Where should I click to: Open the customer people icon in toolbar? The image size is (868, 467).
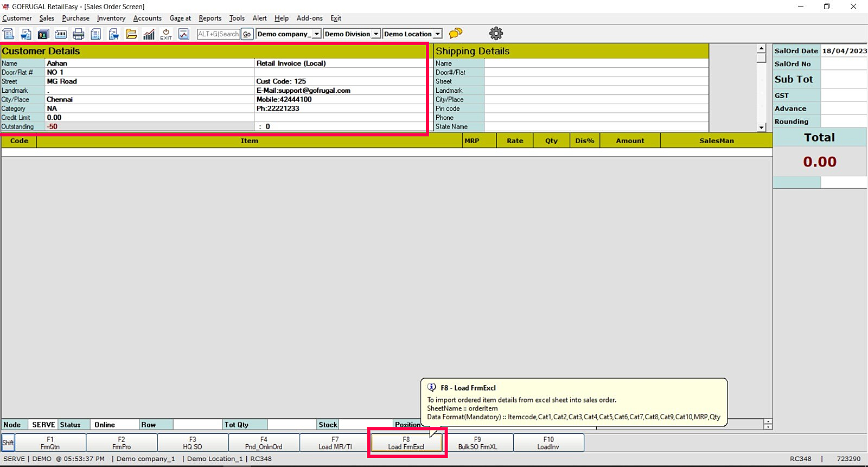coord(43,34)
